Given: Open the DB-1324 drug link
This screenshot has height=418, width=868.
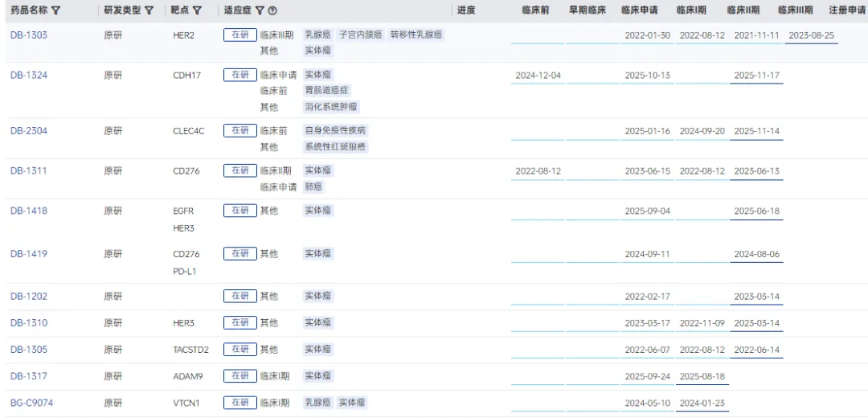Looking at the screenshot, I should [28, 76].
